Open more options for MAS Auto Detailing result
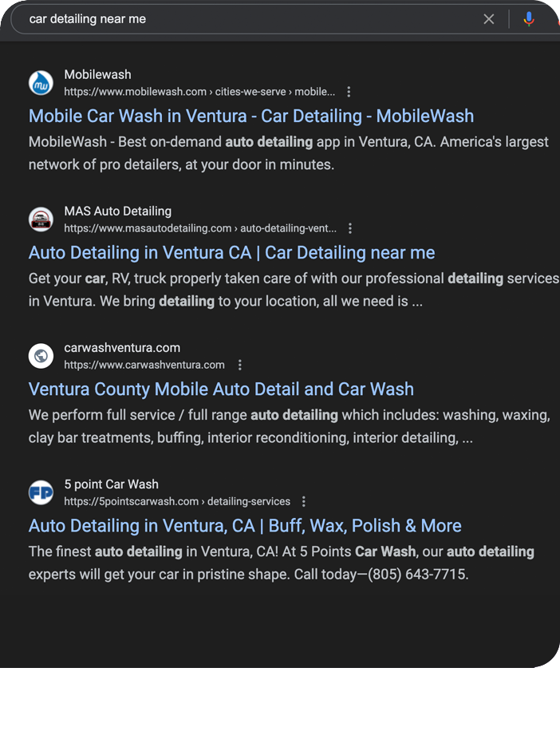560x731 pixels. 349,228
